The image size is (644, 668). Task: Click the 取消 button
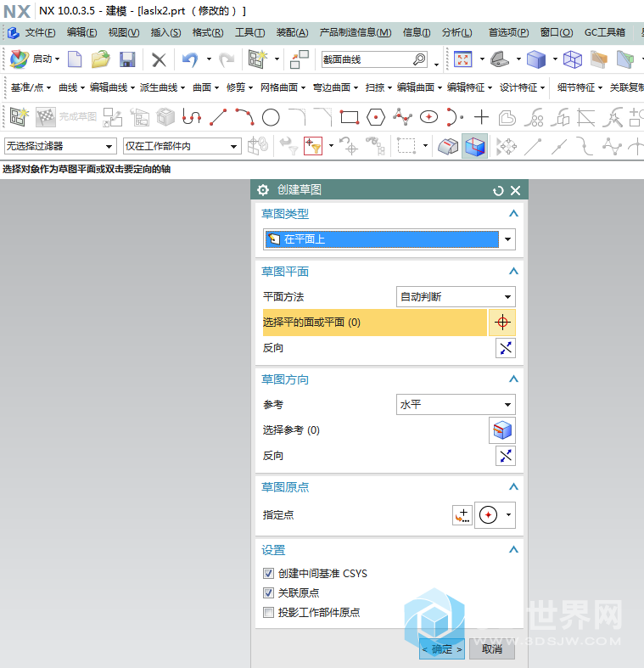tap(492, 648)
